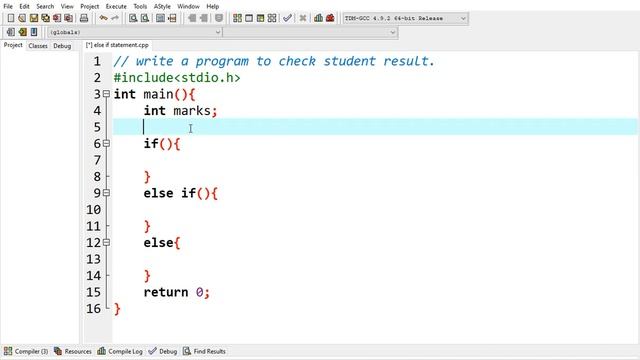Start debugging with the checkmark icon
Image resolution: width=640 pixels, height=360 pixels.
(x=287, y=18)
